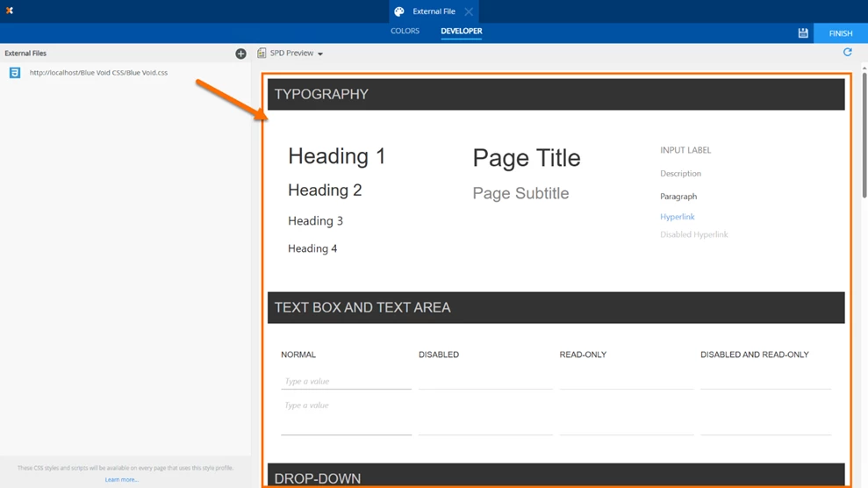The height and width of the screenshot is (488, 868).
Task: Click the 'Heading 3' sample text
Action: (316, 221)
